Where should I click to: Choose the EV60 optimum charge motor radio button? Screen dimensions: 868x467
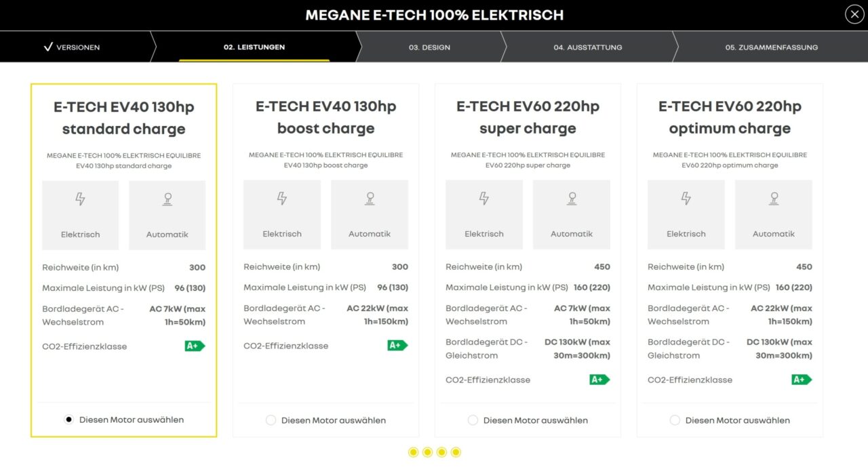click(x=675, y=420)
